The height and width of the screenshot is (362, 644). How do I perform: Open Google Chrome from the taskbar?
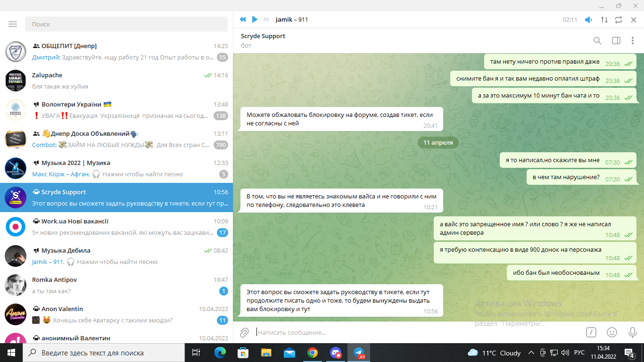(312, 353)
